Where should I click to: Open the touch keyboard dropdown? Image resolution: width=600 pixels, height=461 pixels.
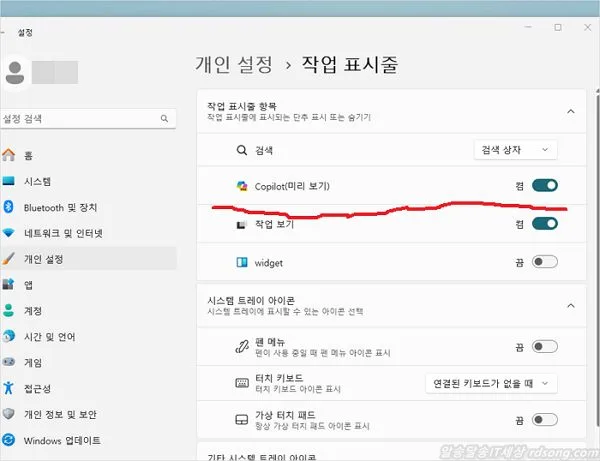pyautogui.click(x=491, y=382)
